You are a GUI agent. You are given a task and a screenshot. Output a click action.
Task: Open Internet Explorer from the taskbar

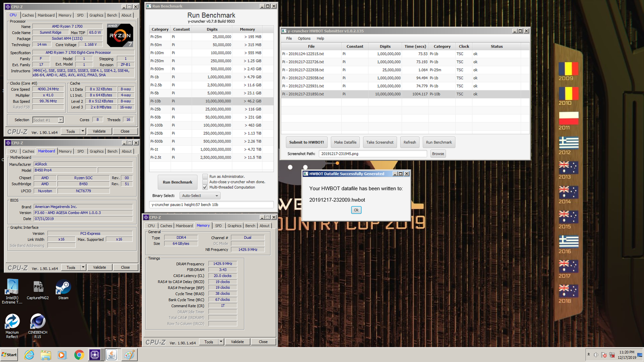coord(29,355)
